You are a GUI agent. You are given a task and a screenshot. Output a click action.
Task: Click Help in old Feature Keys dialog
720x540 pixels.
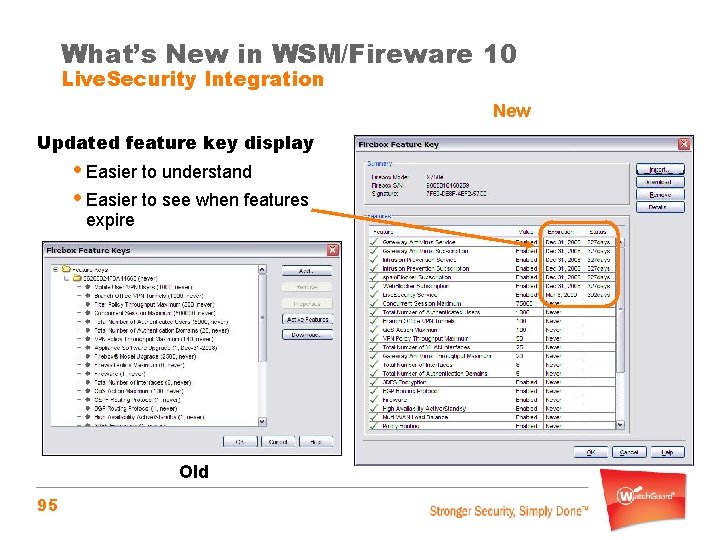click(316, 442)
